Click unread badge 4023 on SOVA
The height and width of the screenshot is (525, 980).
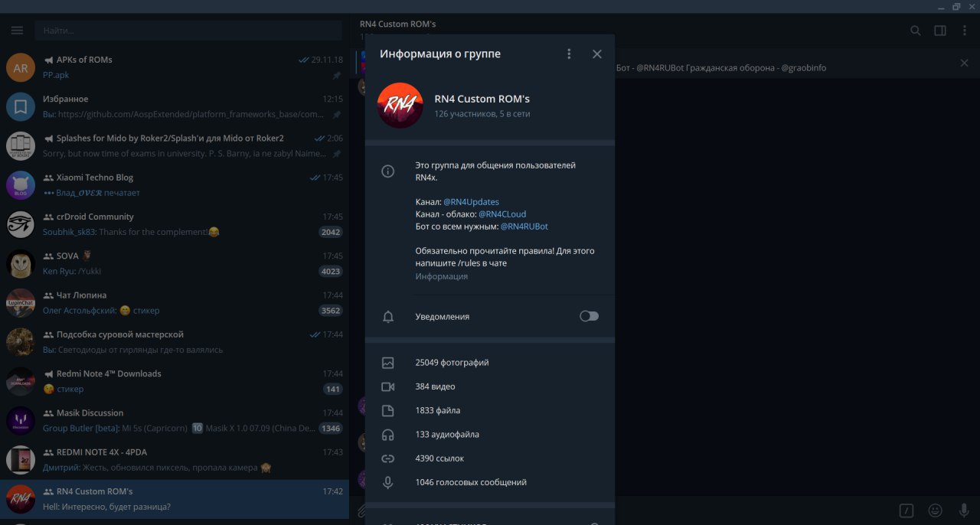[x=331, y=271]
